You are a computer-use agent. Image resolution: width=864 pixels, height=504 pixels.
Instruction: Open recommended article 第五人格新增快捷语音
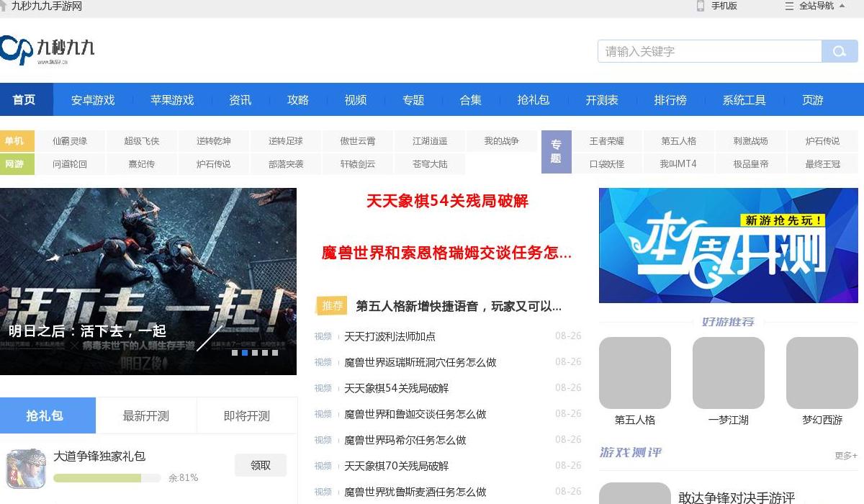[459, 306]
